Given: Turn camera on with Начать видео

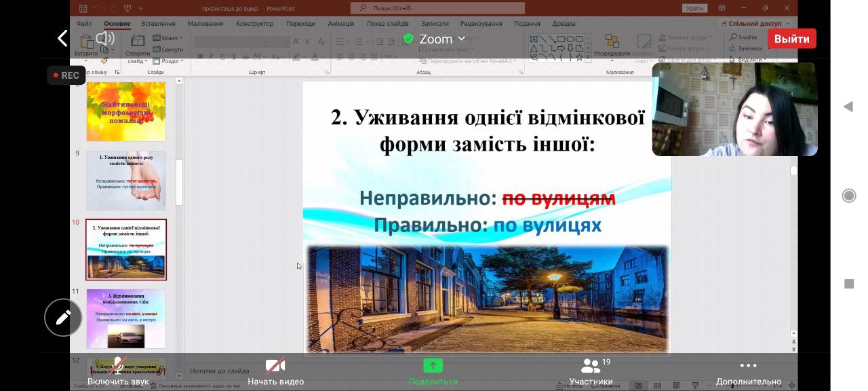Looking at the screenshot, I should (x=275, y=372).
